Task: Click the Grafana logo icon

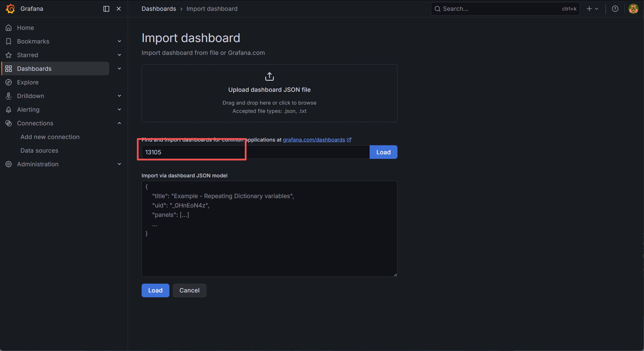Action: click(11, 9)
